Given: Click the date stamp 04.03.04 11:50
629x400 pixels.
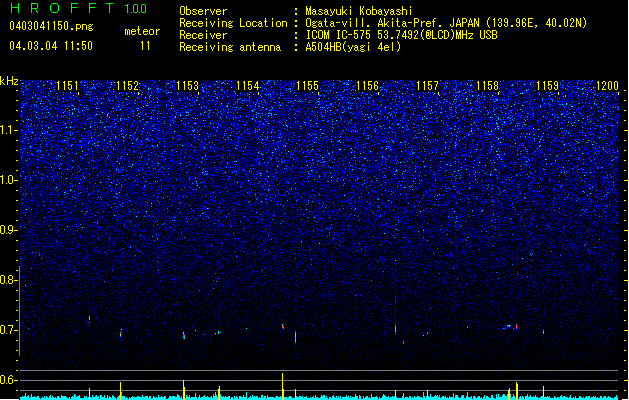Looking at the screenshot, I should [51, 46].
